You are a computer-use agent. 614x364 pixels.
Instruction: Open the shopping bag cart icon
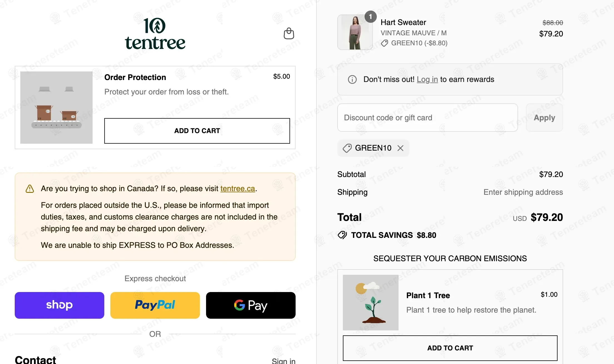tap(289, 33)
